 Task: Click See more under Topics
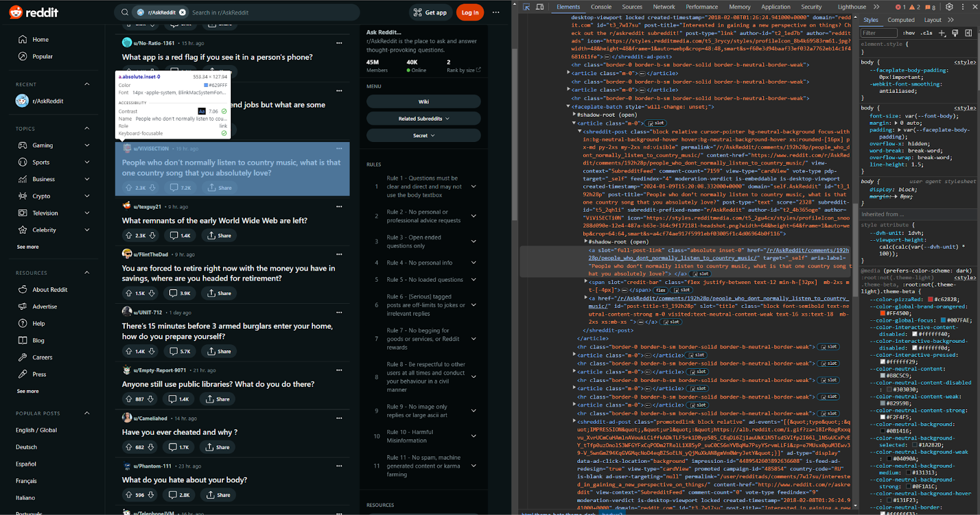coord(28,247)
